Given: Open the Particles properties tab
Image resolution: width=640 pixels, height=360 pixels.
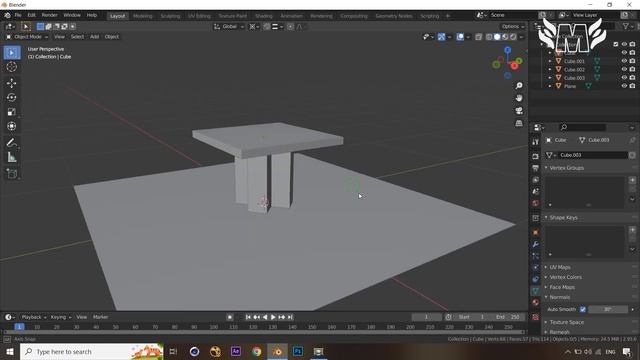Looking at the screenshot, I should click(x=536, y=256).
